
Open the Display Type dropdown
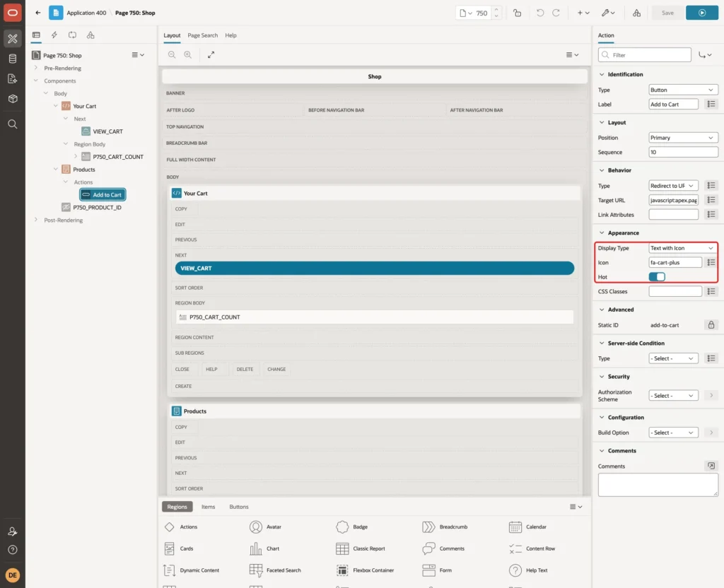pyautogui.click(x=683, y=248)
